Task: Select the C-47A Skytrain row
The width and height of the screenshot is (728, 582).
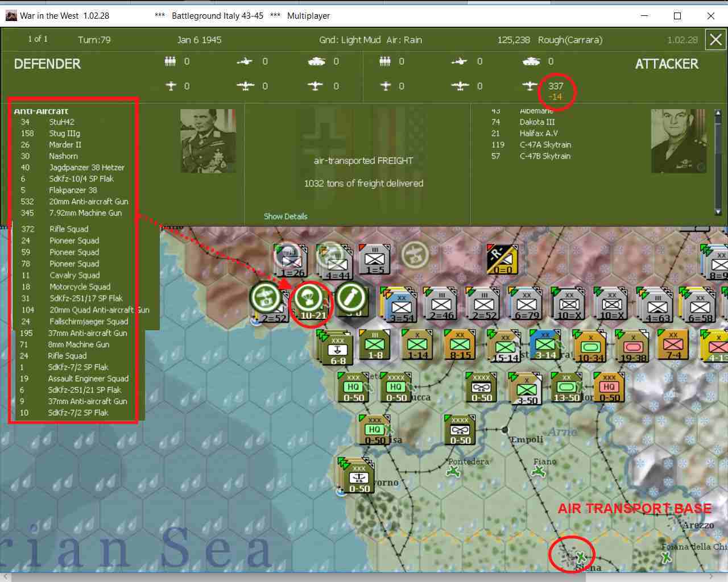Action: pyautogui.click(x=531, y=145)
